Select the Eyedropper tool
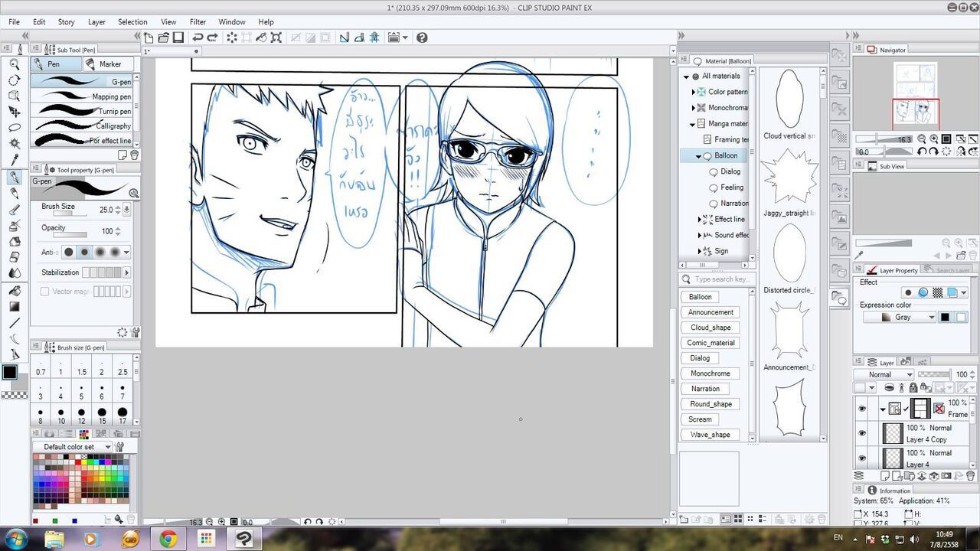This screenshot has width=980, height=551. (14, 159)
